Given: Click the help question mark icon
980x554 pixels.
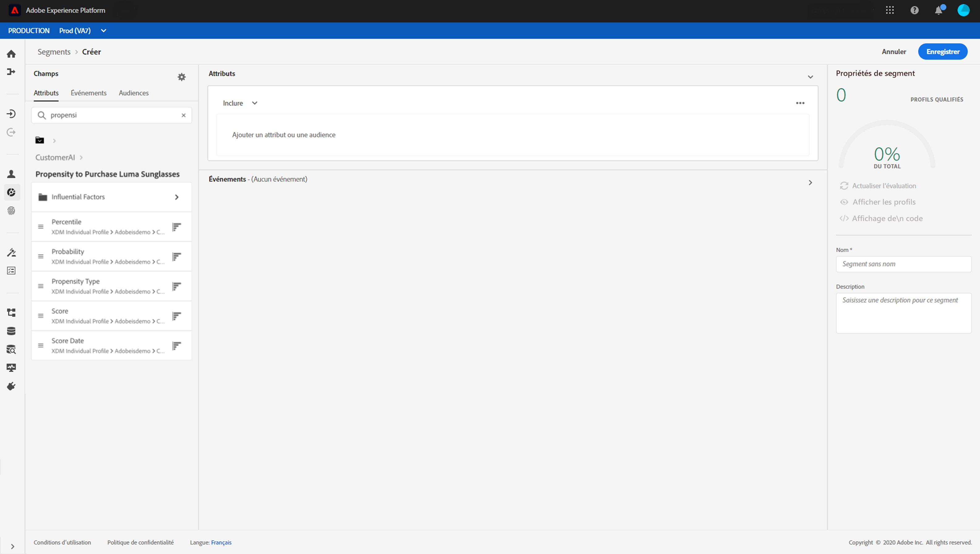Looking at the screenshot, I should coord(914,10).
